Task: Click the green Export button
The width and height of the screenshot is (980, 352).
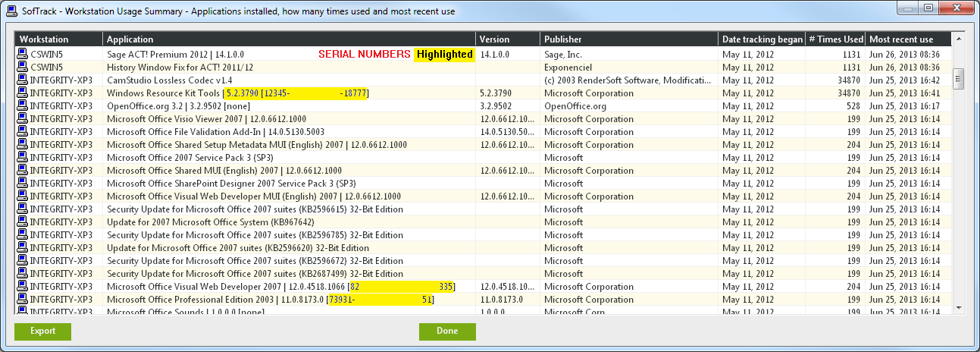Action: pyautogui.click(x=42, y=332)
